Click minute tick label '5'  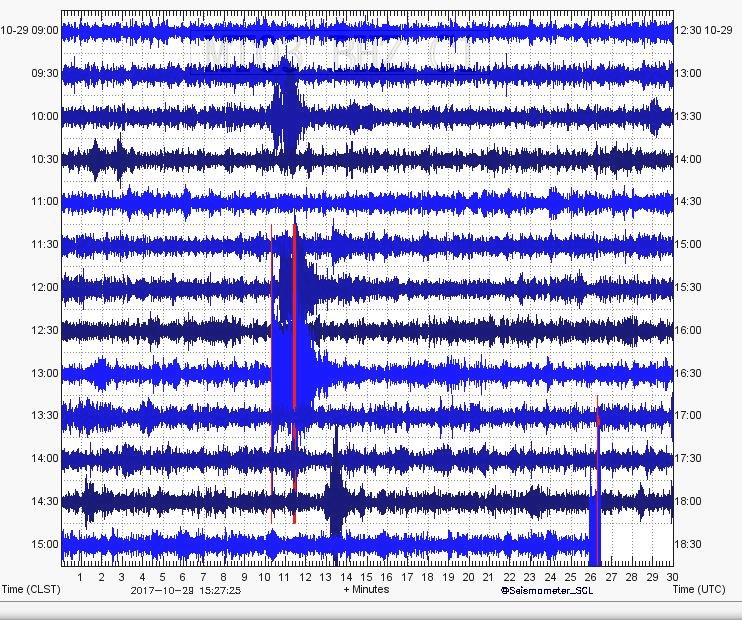162,577
